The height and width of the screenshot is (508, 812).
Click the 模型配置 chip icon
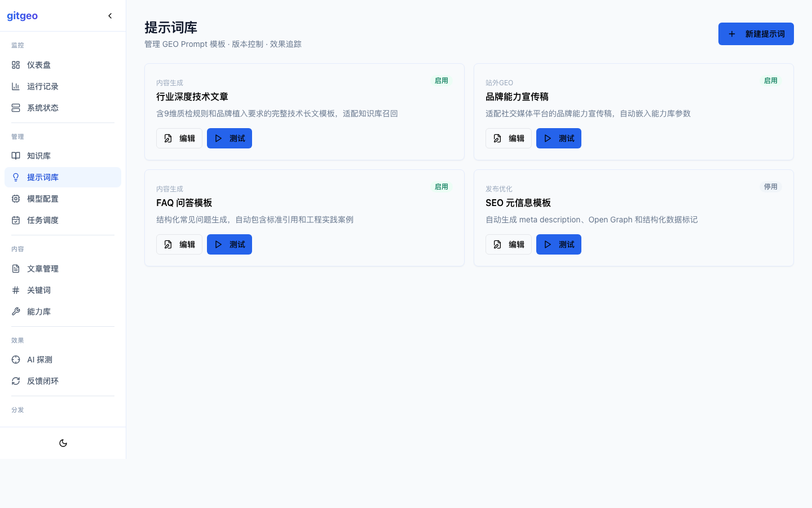coord(16,199)
